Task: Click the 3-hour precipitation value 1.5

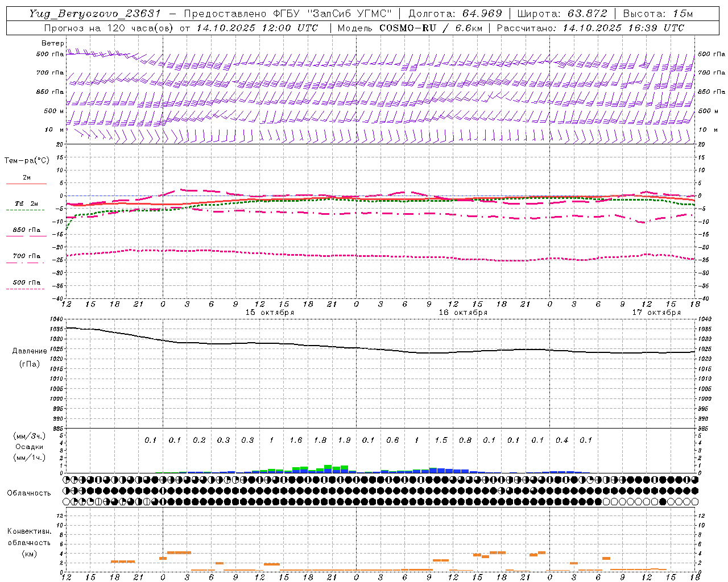Action: tap(441, 440)
